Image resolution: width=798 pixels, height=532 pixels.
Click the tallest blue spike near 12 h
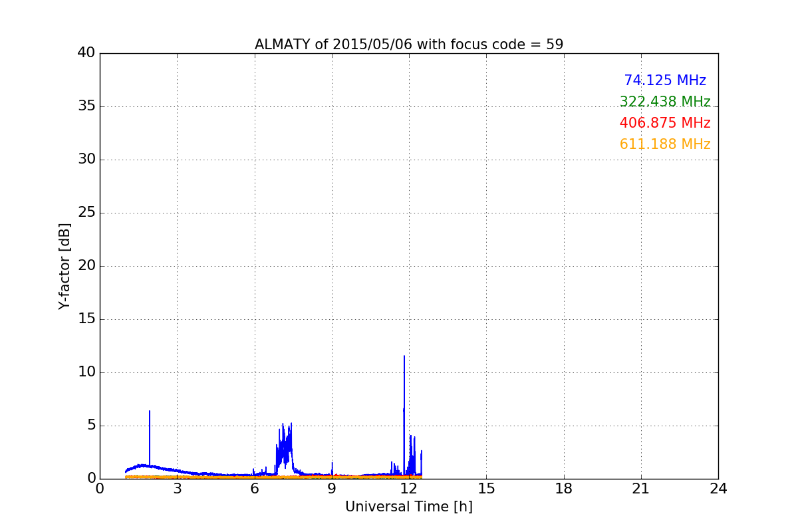404,416
